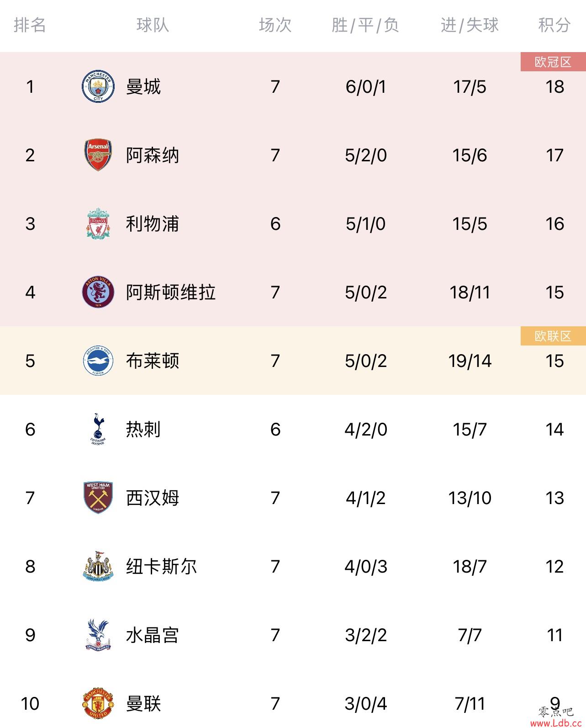Click the Manchester United crest
Screen dimensions: 586x728
98,703
